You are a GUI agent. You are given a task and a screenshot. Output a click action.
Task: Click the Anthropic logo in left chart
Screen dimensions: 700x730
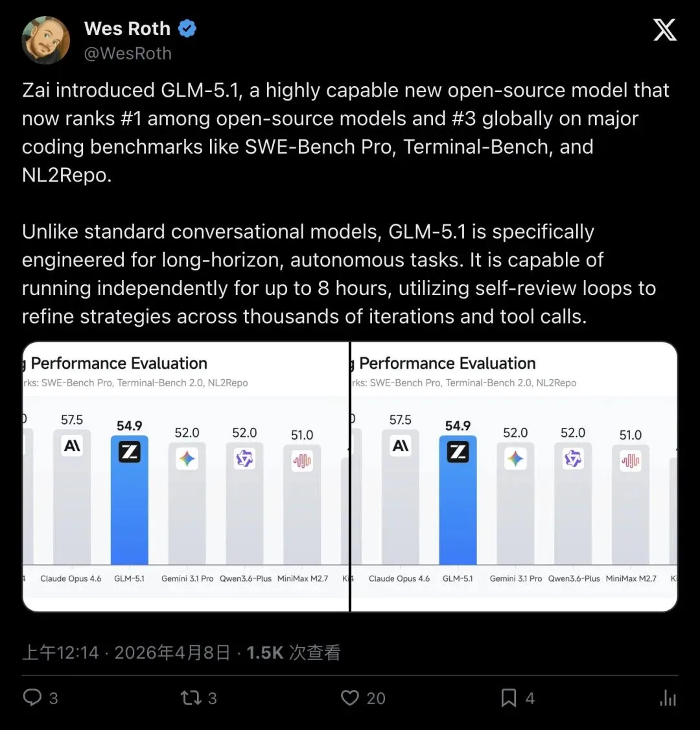[72, 445]
